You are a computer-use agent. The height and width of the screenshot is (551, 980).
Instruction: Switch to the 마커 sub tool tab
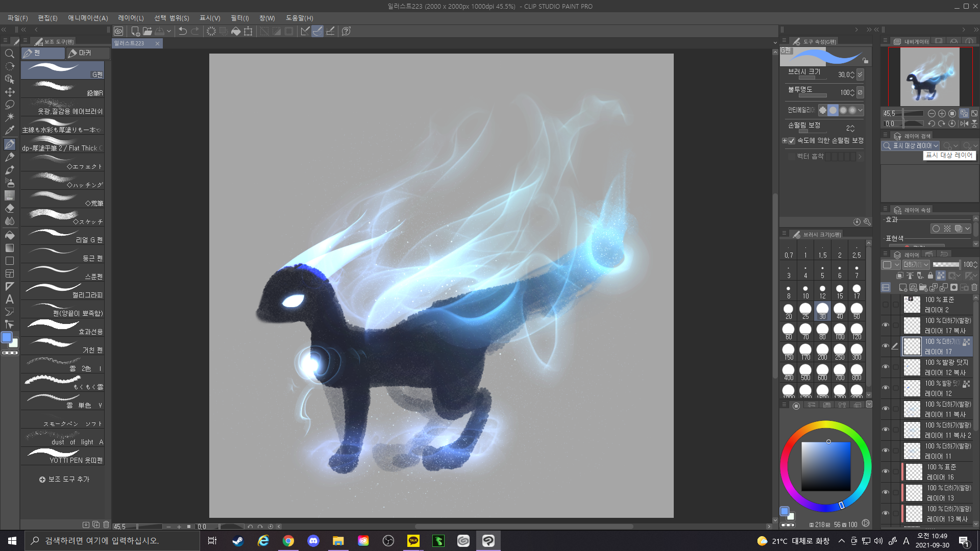point(87,53)
